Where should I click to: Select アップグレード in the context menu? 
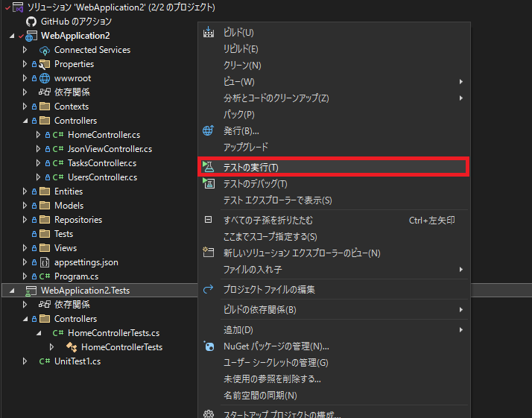pyautogui.click(x=334, y=147)
